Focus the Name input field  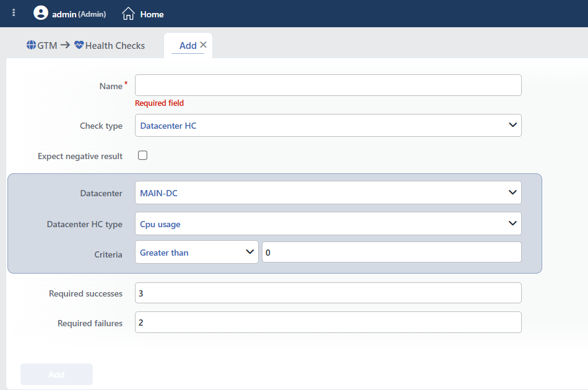[x=328, y=85]
